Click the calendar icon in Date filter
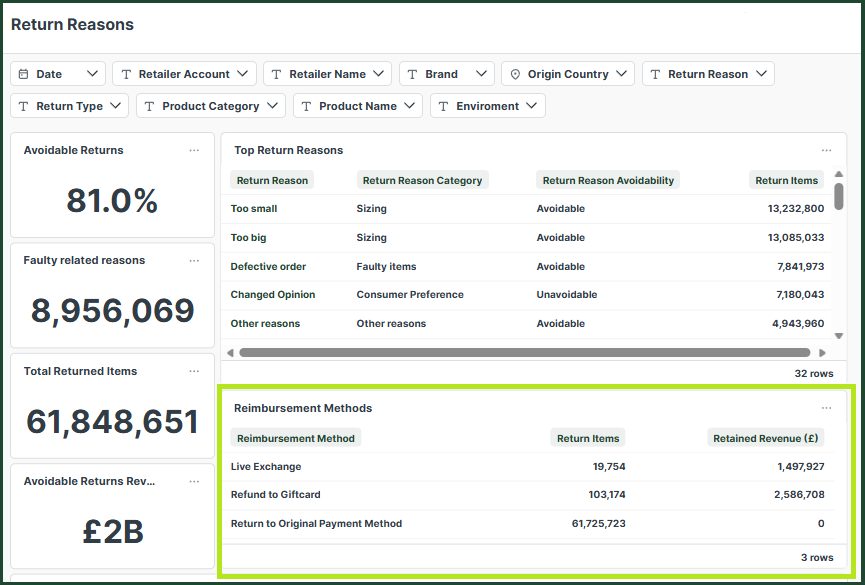The image size is (865, 585). pyautogui.click(x=23, y=74)
